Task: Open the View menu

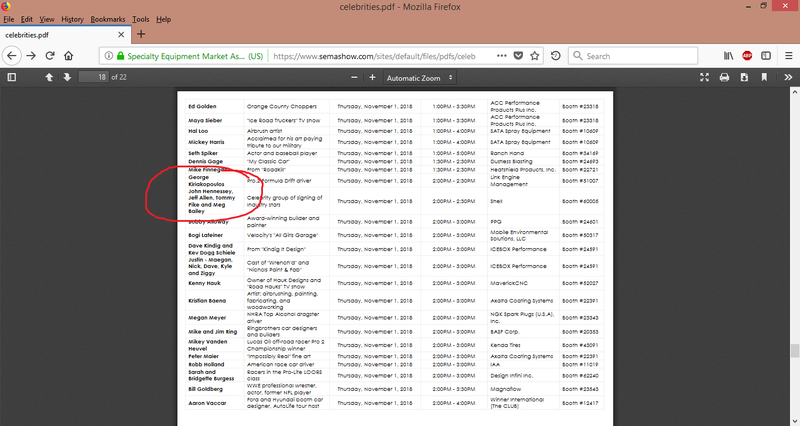Action: 47,19
